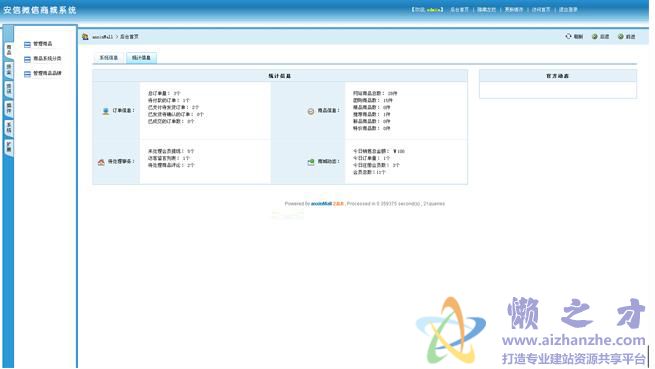Click the 访问首页 top bar link

(x=541, y=10)
